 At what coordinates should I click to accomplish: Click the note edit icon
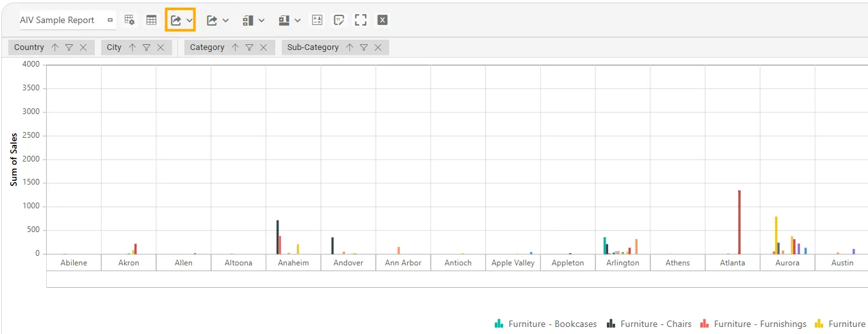click(339, 20)
